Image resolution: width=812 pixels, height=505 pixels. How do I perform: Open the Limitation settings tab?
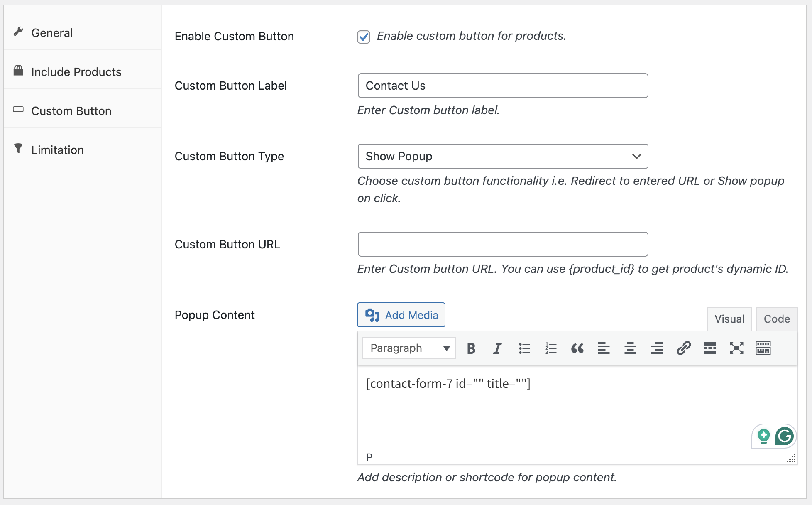click(x=58, y=150)
